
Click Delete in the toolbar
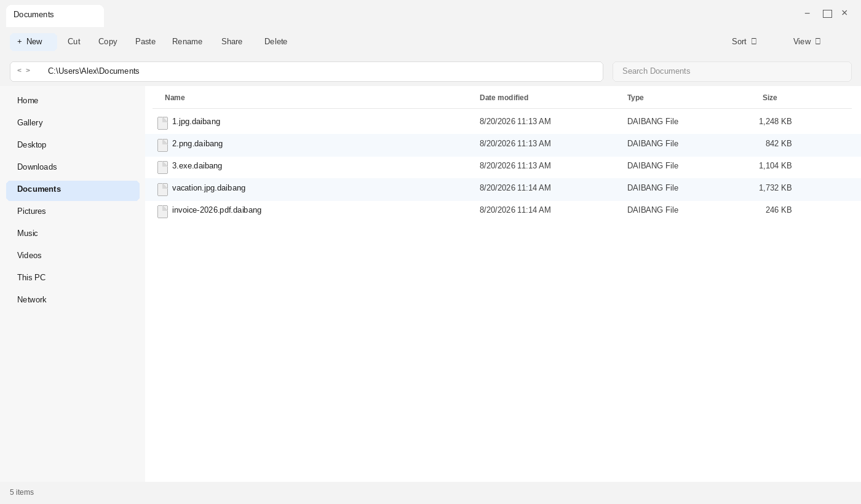coord(276,42)
